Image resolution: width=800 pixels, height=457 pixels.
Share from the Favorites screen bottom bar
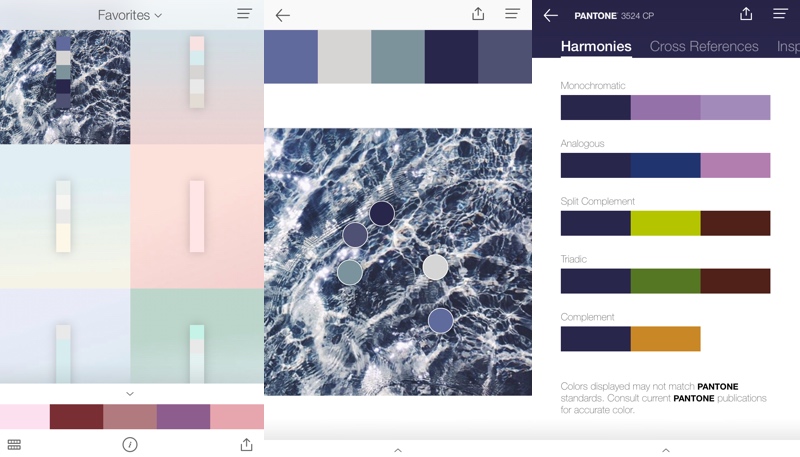point(246,444)
